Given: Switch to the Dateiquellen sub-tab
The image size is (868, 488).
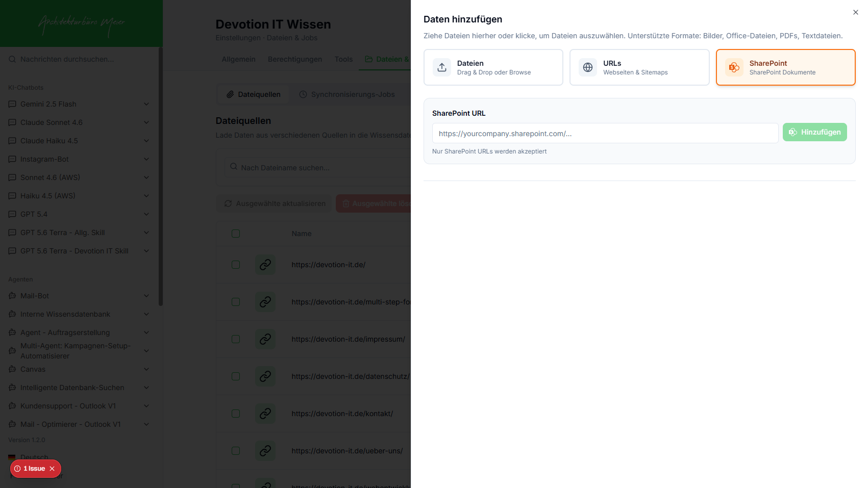Looking at the screenshot, I should coord(254,94).
